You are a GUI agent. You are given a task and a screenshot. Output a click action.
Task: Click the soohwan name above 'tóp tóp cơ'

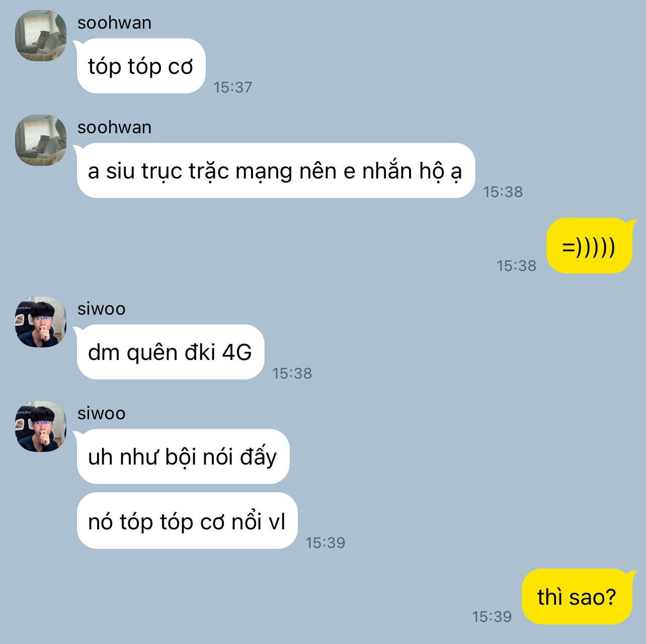pos(114,23)
